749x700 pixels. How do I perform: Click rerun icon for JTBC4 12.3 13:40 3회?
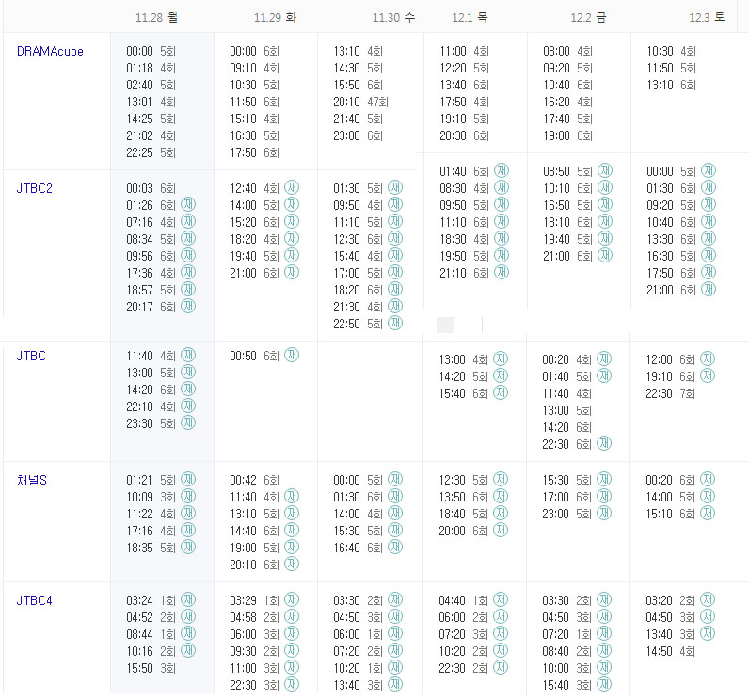pyautogui.click(x=708, y=633)
